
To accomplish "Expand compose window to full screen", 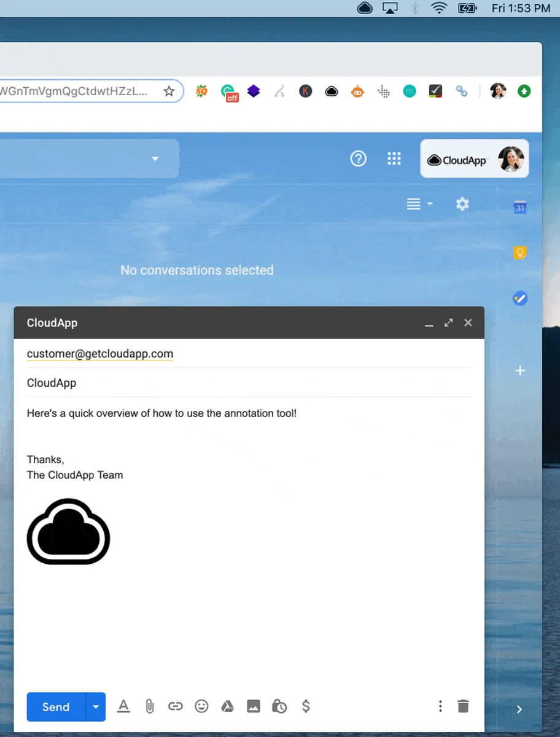I will point(449,322).
